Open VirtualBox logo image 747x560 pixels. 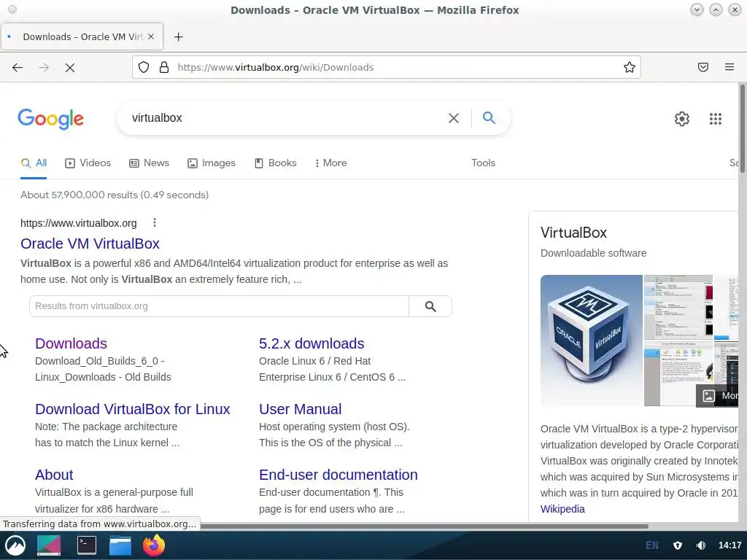coord(591,340)
